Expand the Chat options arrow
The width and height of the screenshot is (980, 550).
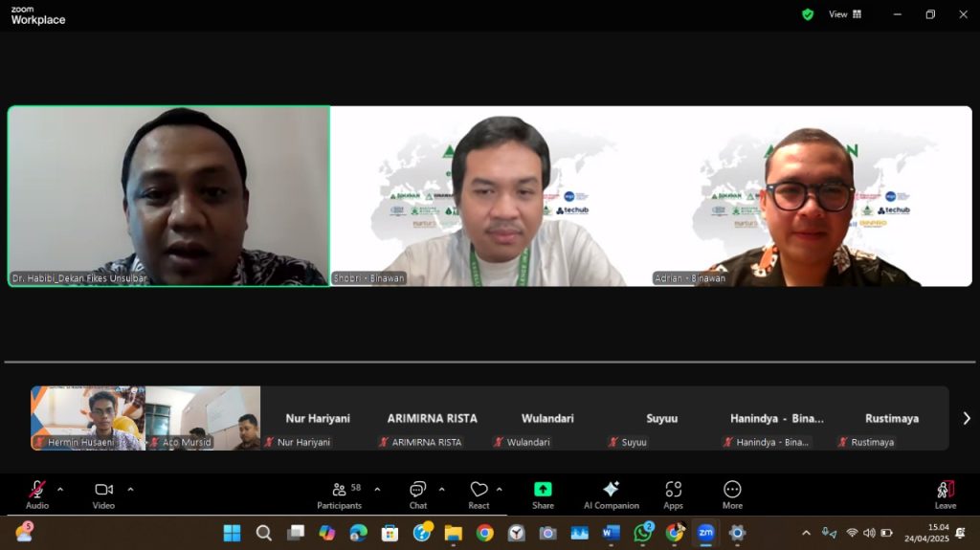click(441, 489)
